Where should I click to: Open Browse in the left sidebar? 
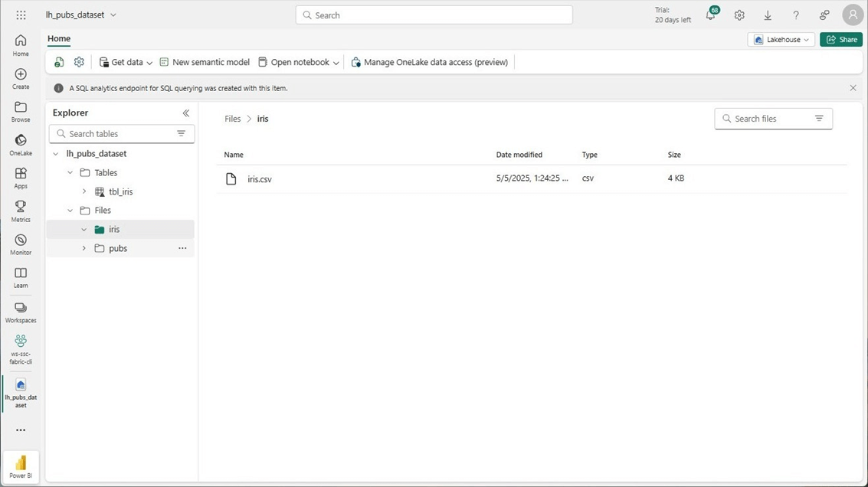(x=21, y=112)
